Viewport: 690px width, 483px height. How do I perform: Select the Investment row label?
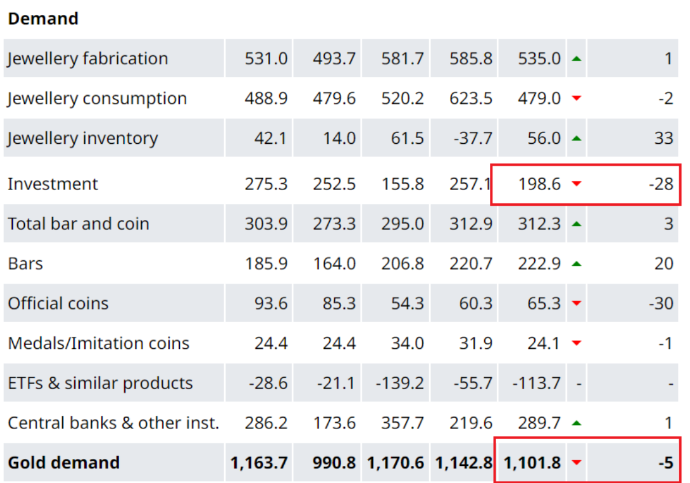click(53, 185)
